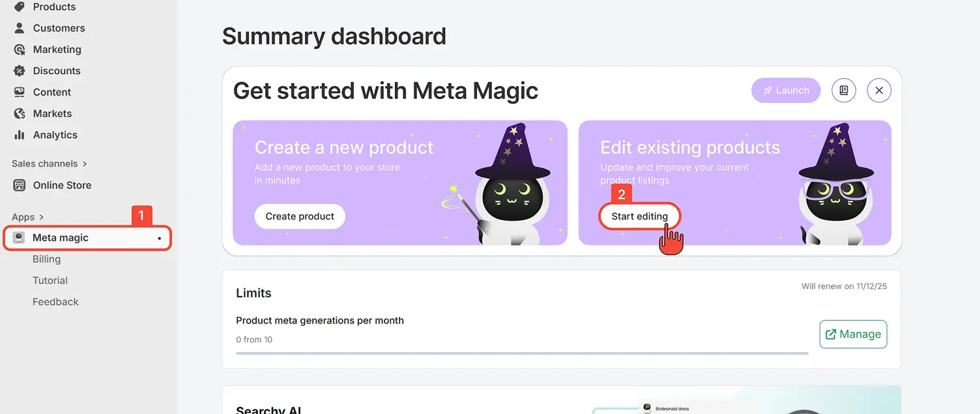Click the Content picture icon
This screenshot has height=414, width=980.
click(20, 92)
